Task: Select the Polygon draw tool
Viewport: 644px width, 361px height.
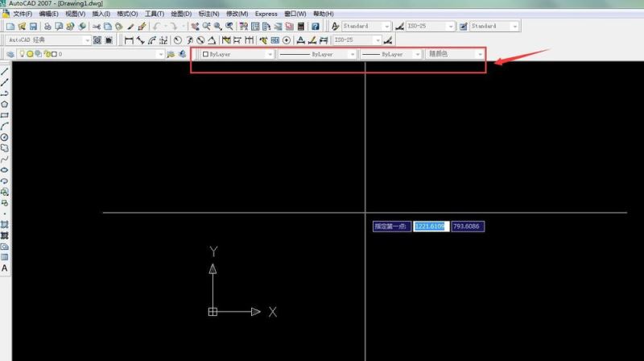Action: (5, 105)
